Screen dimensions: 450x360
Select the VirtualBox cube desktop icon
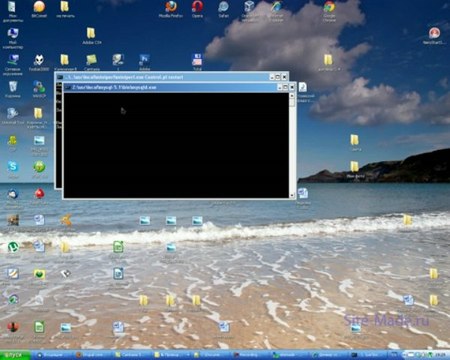(x=249, y=6)
